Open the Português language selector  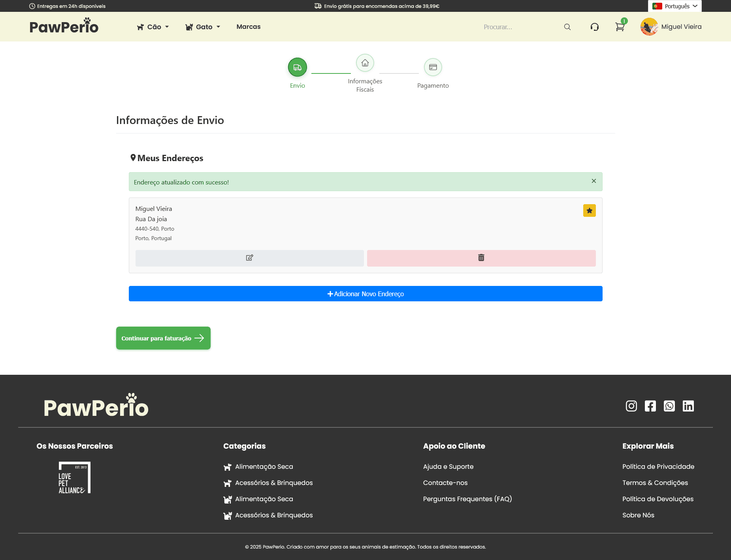click(674, 6)
